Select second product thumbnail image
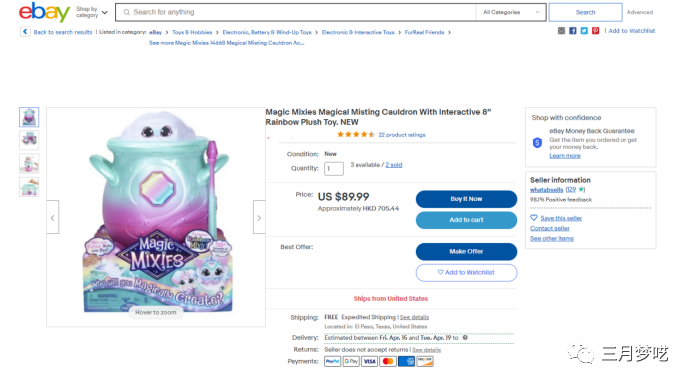The height and width of the screenshot is (384, 691). pos(29,140)
